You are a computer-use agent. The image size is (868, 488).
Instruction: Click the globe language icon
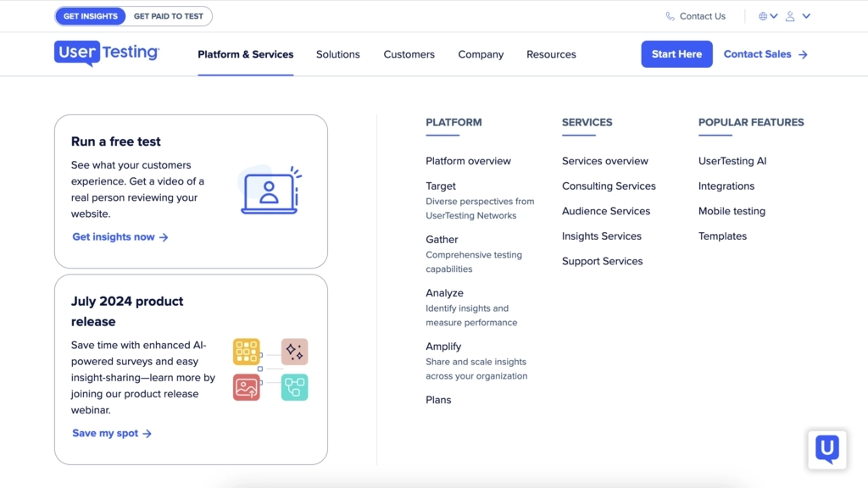point(763,16)
